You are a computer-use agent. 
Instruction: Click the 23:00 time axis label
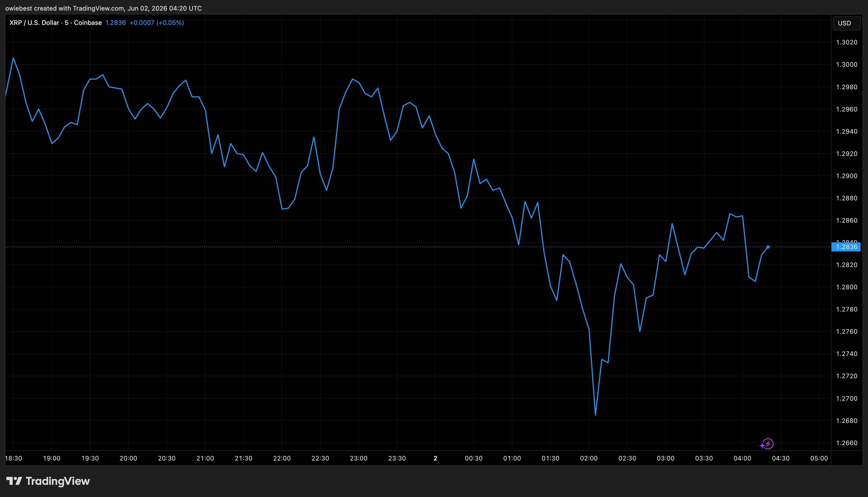[x=359, y=458]
